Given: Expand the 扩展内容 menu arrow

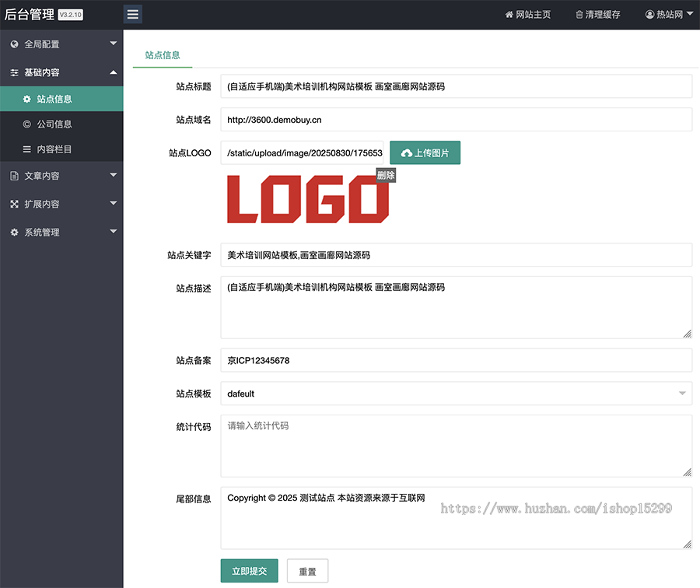Looking at the screenshot, I should [x=114, y=203].
